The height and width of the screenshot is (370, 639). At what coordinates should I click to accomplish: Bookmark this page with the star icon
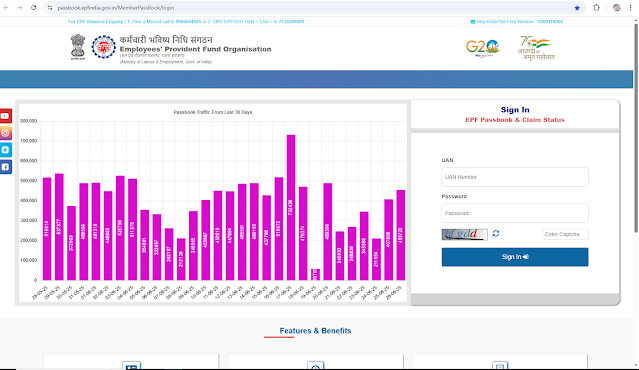577,8
